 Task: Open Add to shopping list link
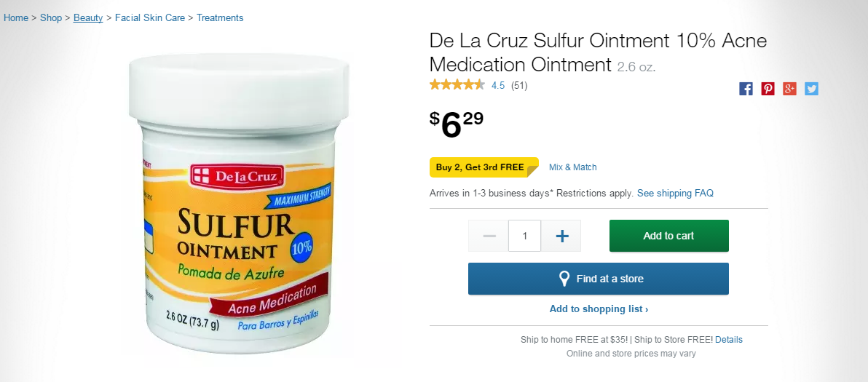click(x=599, y=309)
